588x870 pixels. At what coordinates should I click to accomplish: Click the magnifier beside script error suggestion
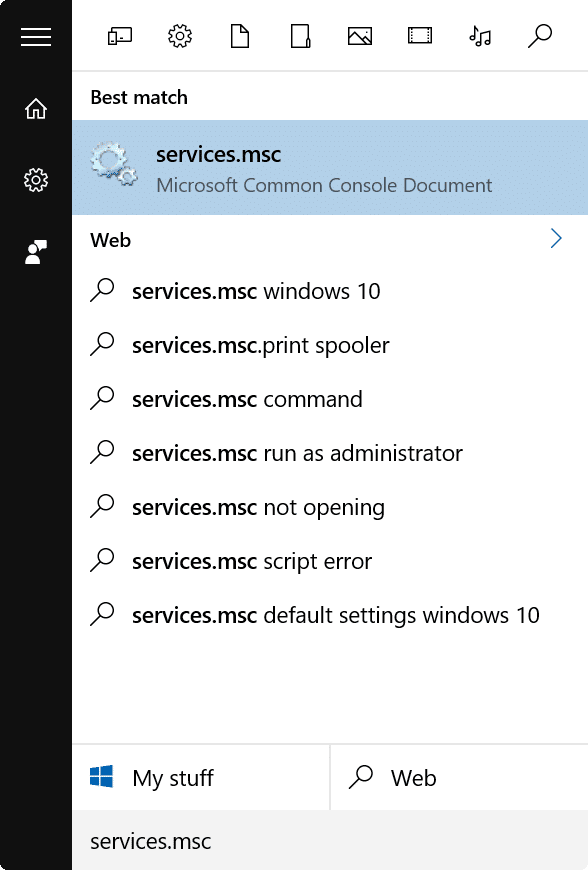(102, 560)
